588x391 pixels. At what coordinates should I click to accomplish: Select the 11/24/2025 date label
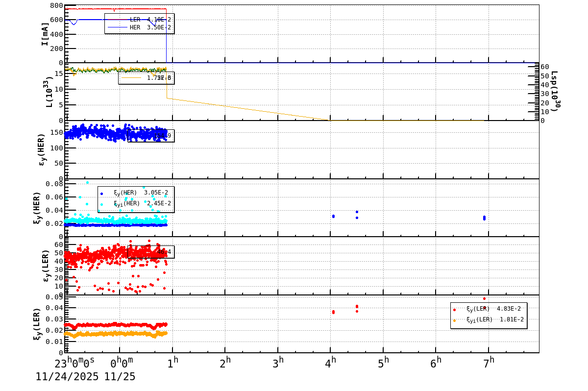(67, 377)
